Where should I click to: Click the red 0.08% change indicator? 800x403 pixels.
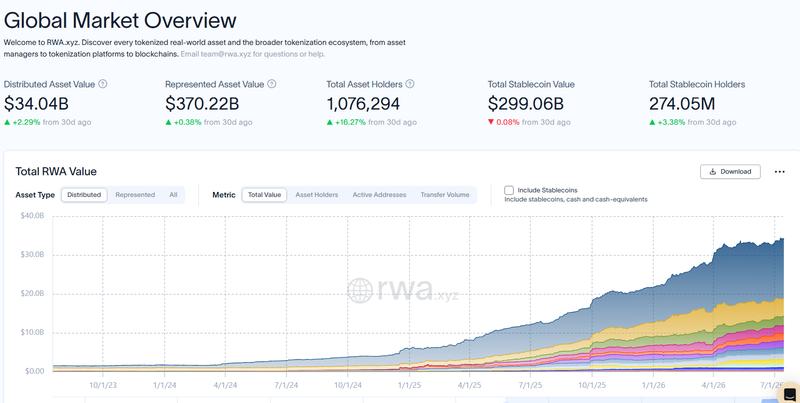(504, 122)
